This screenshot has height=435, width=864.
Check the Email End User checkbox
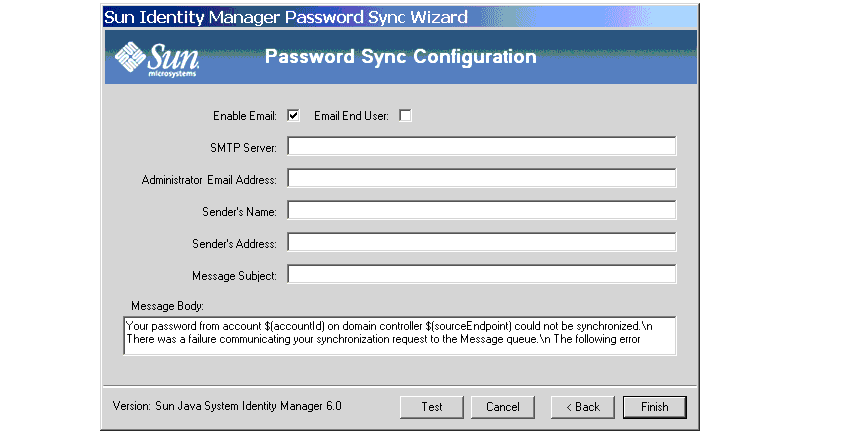405,115
